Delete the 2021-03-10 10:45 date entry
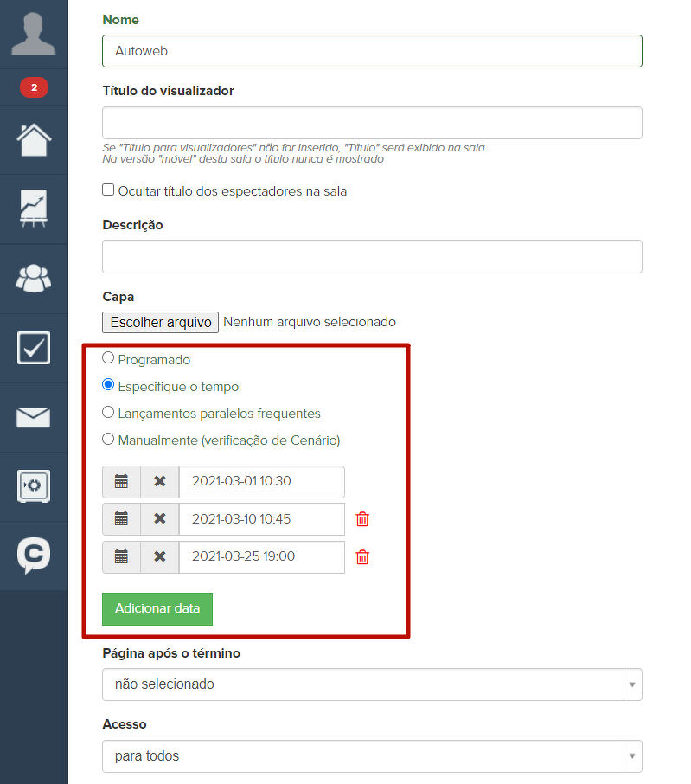Image resolution: width=691 pixels, height=784 pixels. click(x=362, y=519)
